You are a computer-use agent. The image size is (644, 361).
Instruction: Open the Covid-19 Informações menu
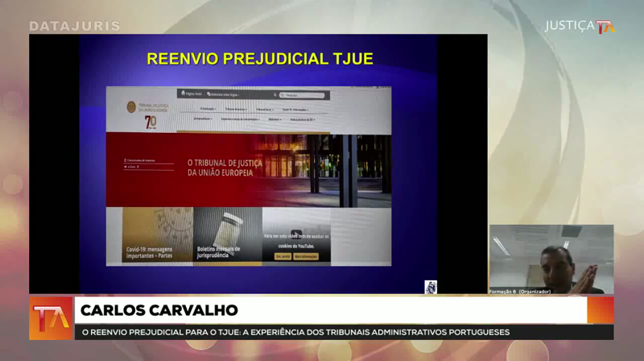coord(294,108)
